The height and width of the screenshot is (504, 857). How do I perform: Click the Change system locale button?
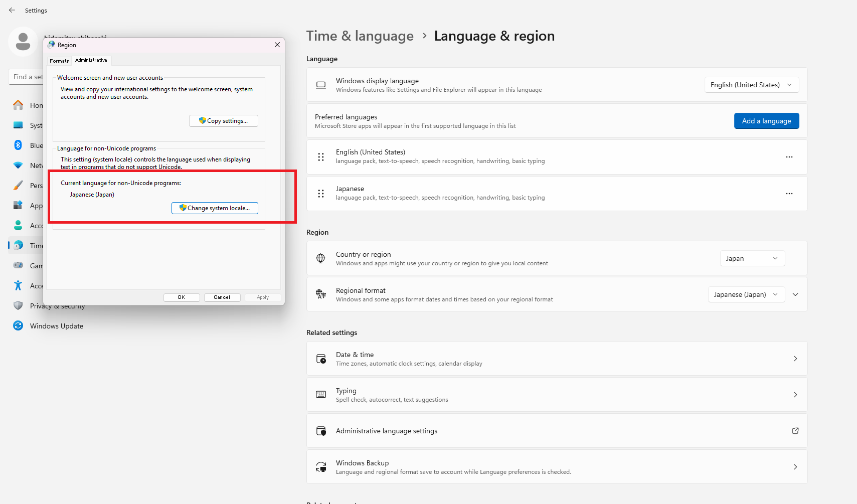[215, 208]
